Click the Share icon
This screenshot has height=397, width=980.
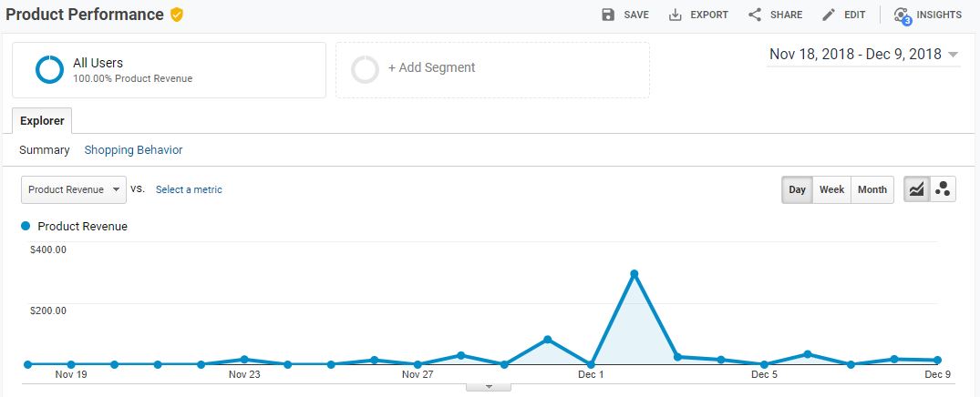point(755,15)
